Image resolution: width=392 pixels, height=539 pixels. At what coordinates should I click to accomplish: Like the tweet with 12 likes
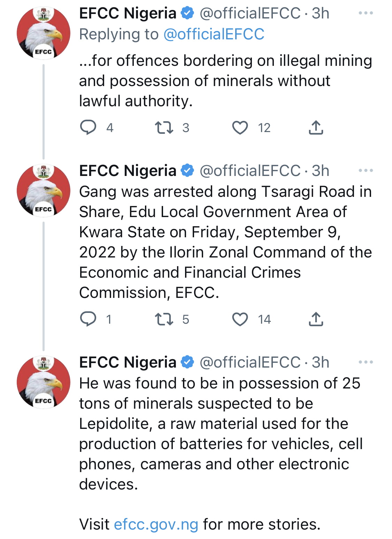pyautogui.click(x=240, y=128)
